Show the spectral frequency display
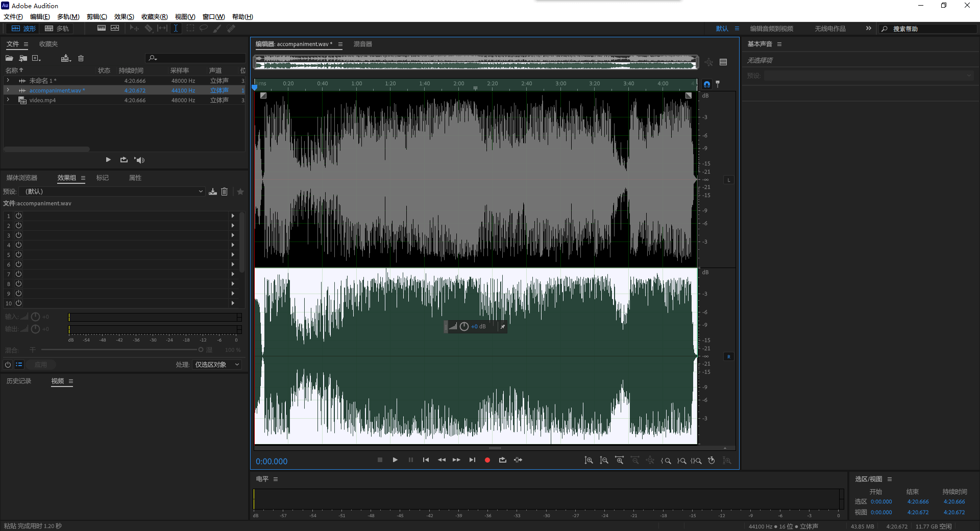Screen dimensions: 980x531 click(x=102, y=29)
